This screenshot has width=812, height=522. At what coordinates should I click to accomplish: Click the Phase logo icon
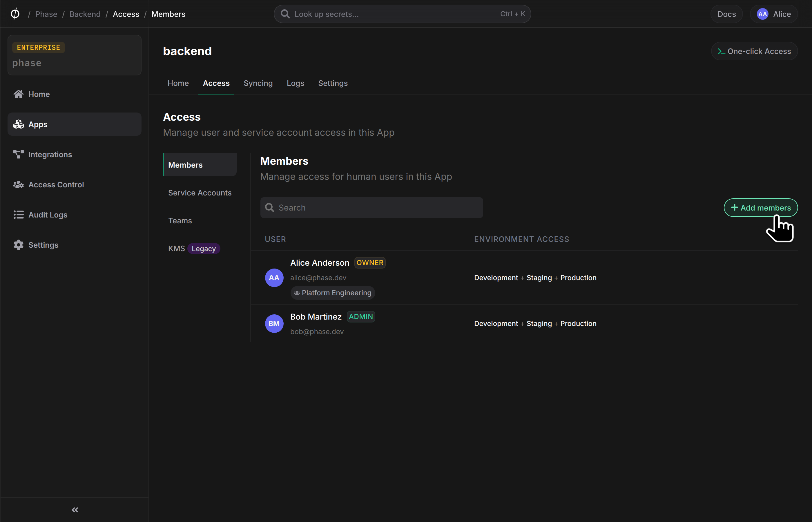[15, 14]
